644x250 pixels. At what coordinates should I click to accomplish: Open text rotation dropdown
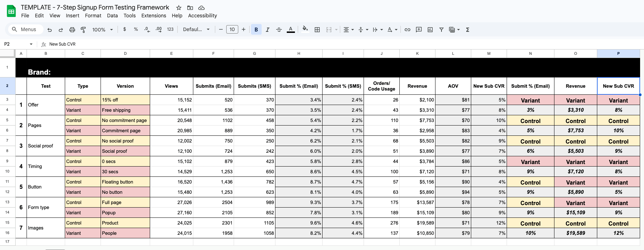point(392,30)
